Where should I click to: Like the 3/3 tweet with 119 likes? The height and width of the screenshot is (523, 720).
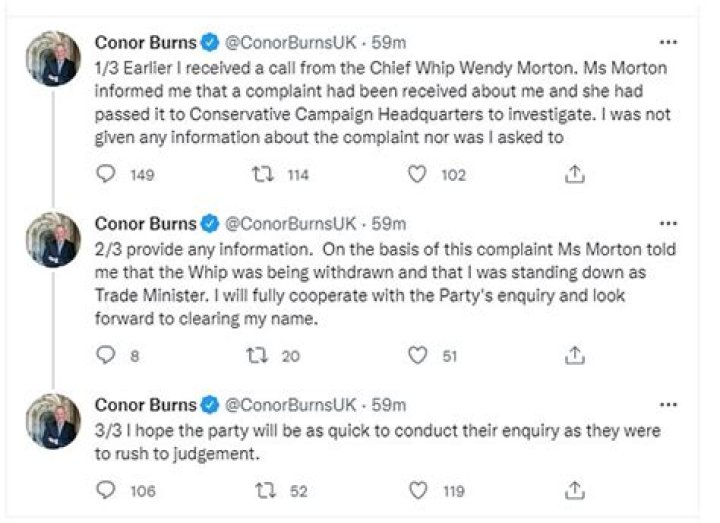tap(421, 490)
